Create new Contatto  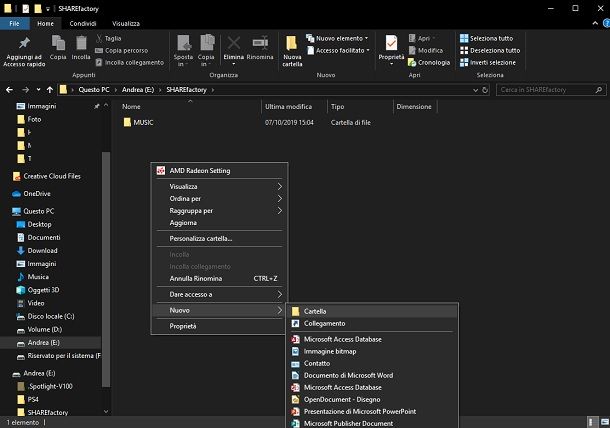(373, 363)
